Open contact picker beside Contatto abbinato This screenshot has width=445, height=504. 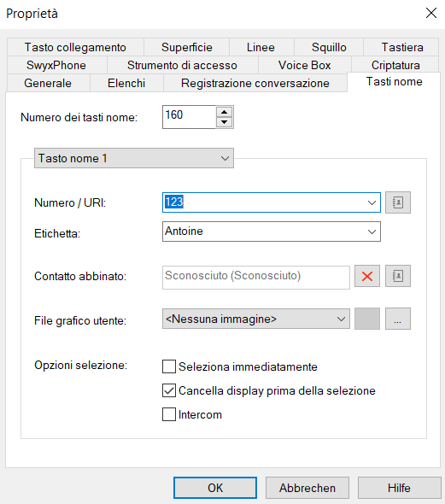point(398,276)
